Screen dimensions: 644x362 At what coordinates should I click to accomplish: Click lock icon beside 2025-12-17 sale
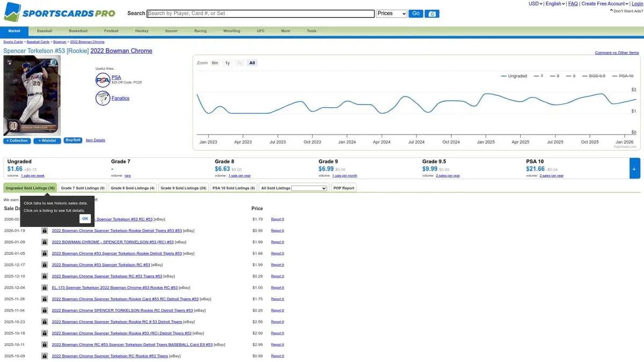45,265
